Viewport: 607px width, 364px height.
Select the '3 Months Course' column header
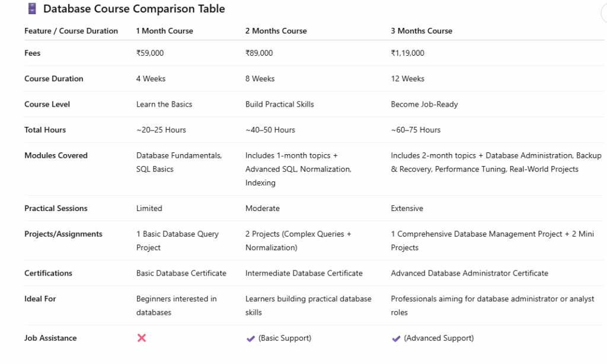[421, 31]
